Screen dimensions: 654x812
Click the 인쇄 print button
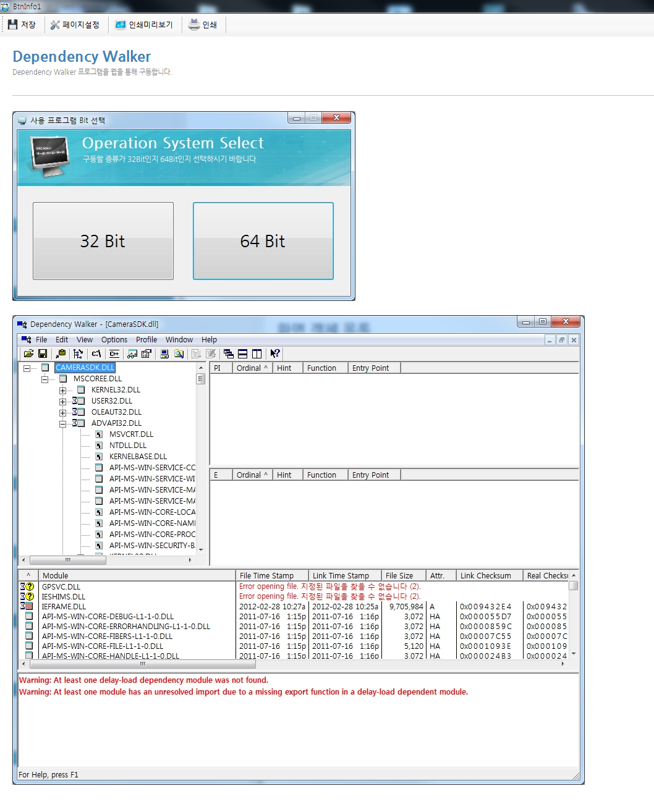tap(203, 25)
